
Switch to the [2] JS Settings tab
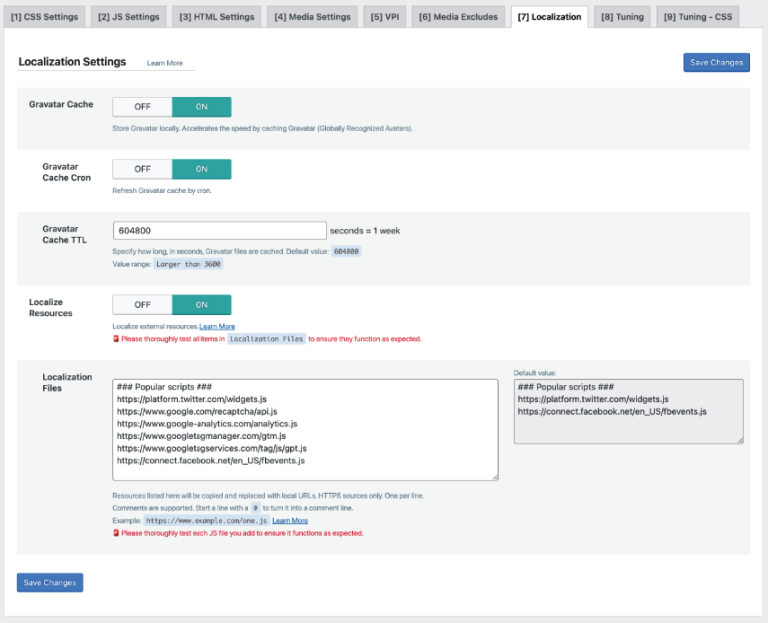click(128, 17)
